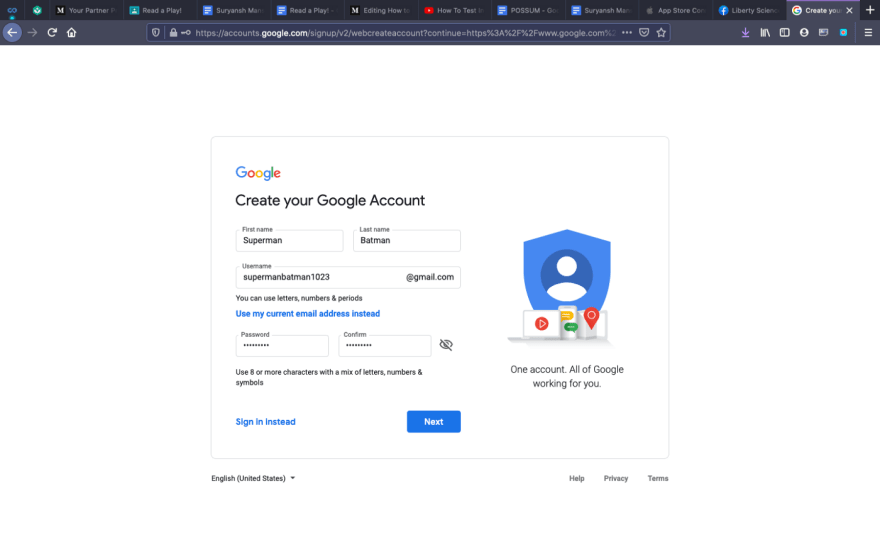This screenshot has height=550, width=880.
Task: View site security lock information
Action: coord(173,33)
